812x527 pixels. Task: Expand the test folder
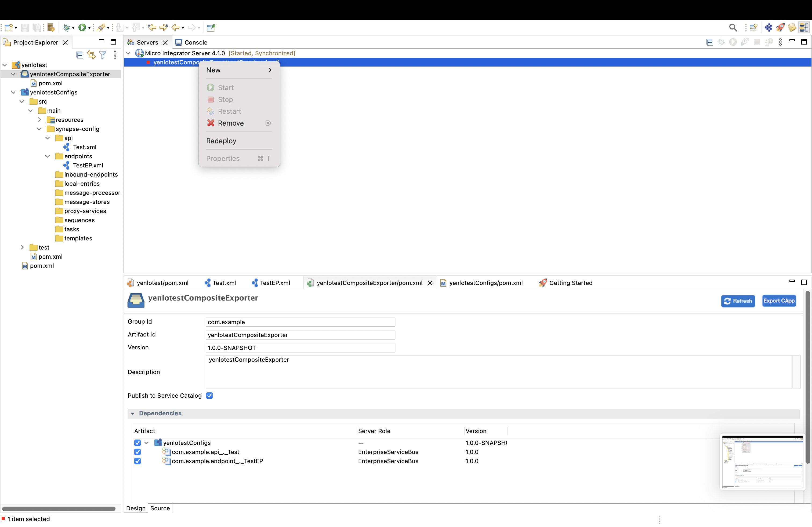point(22,247)
